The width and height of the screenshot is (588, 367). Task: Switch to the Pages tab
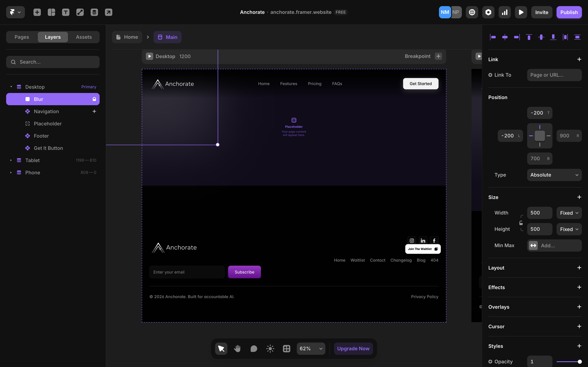(x=22, y=37)
